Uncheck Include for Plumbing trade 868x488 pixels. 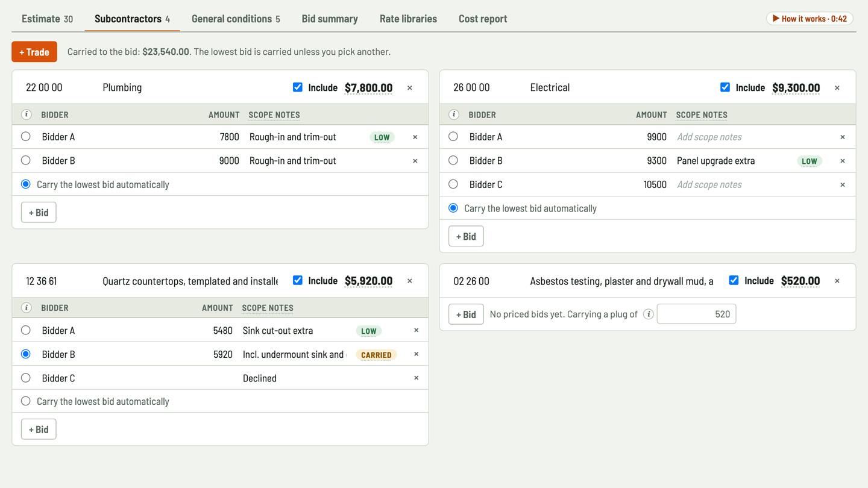[x=298, y=87]
